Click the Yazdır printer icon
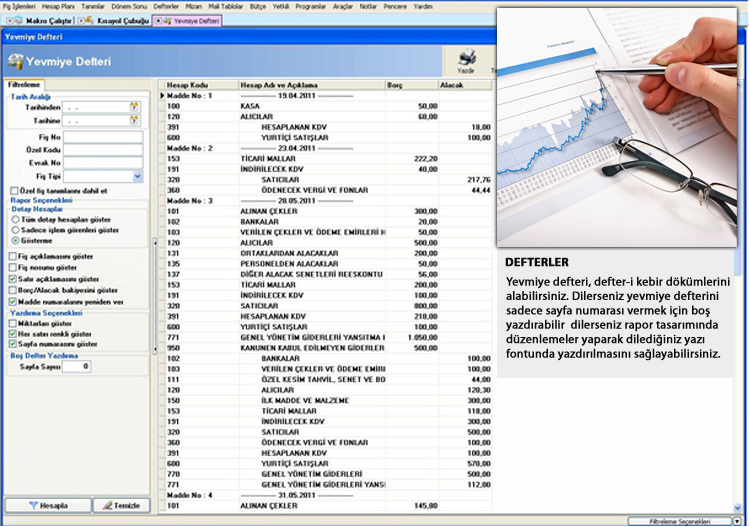This screenshot has height=527, width=750. tap(465, 58)
